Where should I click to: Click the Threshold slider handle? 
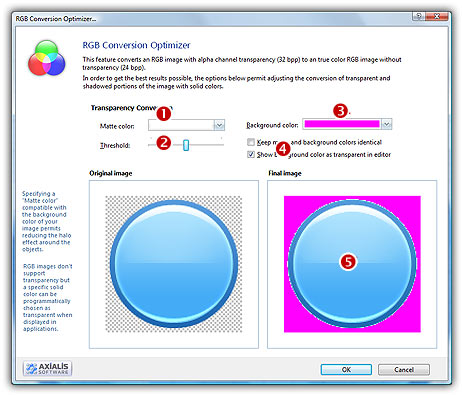tap(186, 145)
